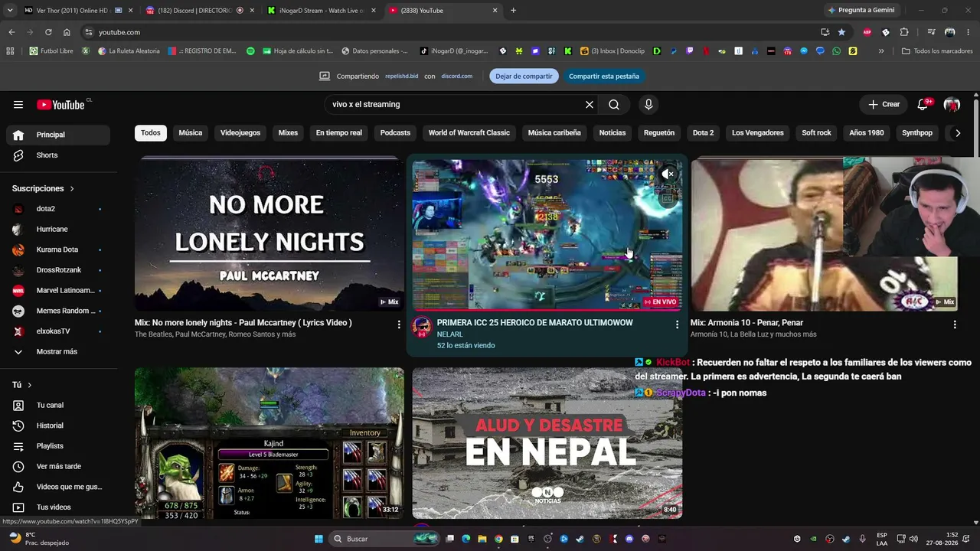Open the Tú section
Screen dimensions: 980x551
pyautogui.click(x=22, y=385)
